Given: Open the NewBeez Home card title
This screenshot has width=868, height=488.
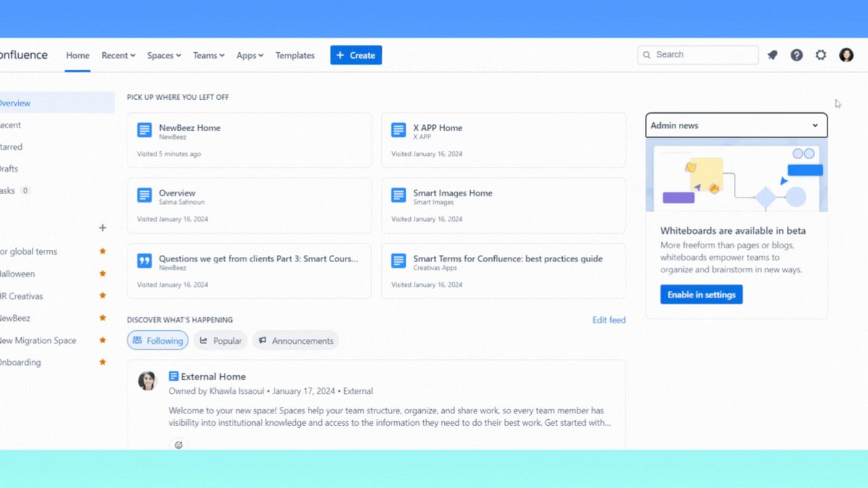Looking at the screenshot, I should tap(190, 127).
